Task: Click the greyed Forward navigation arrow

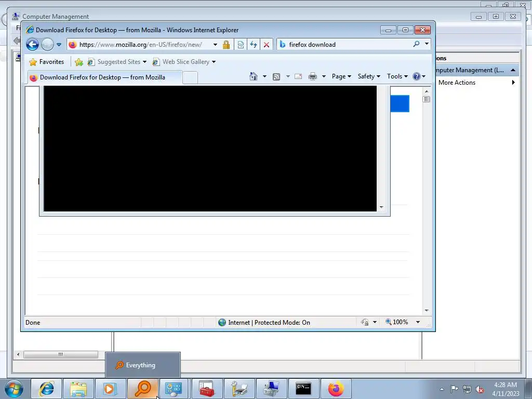Action: [47, 45]
